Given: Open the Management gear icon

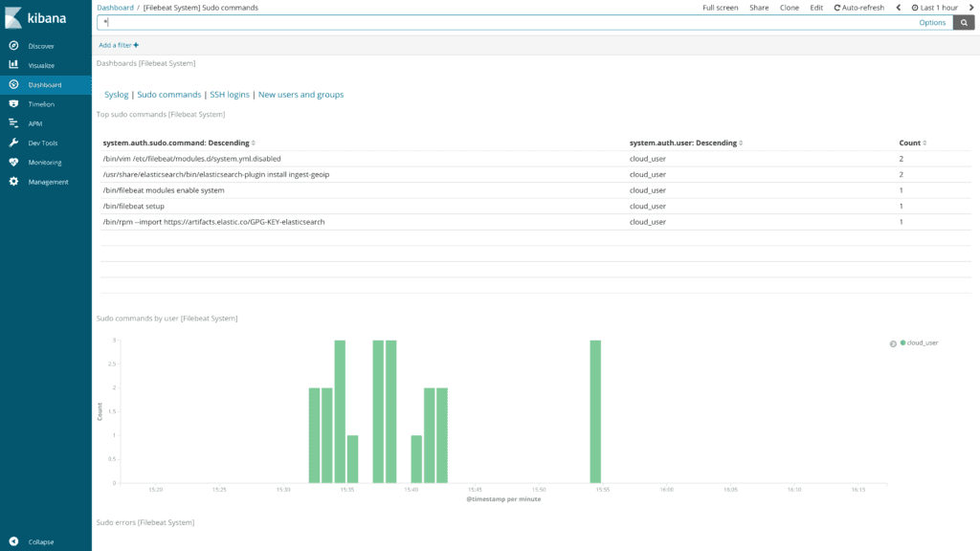Looking at the screenshot, I should pos(13,181).
